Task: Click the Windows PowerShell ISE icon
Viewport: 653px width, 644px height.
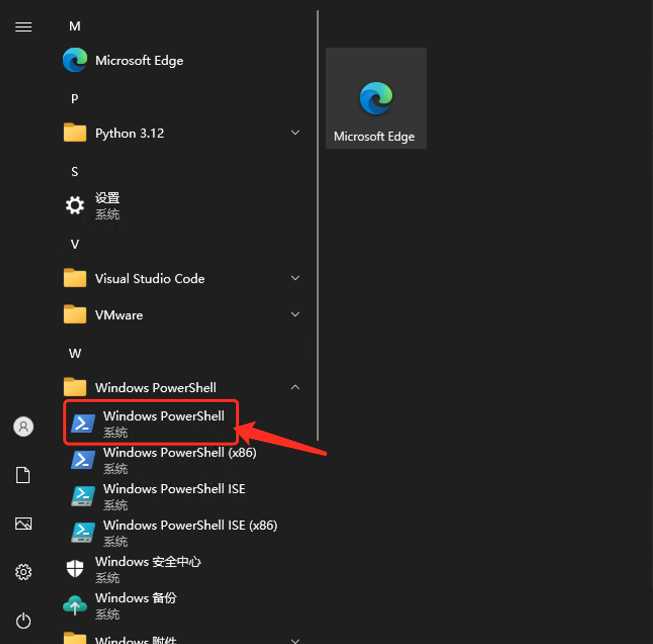Action: 83,496
